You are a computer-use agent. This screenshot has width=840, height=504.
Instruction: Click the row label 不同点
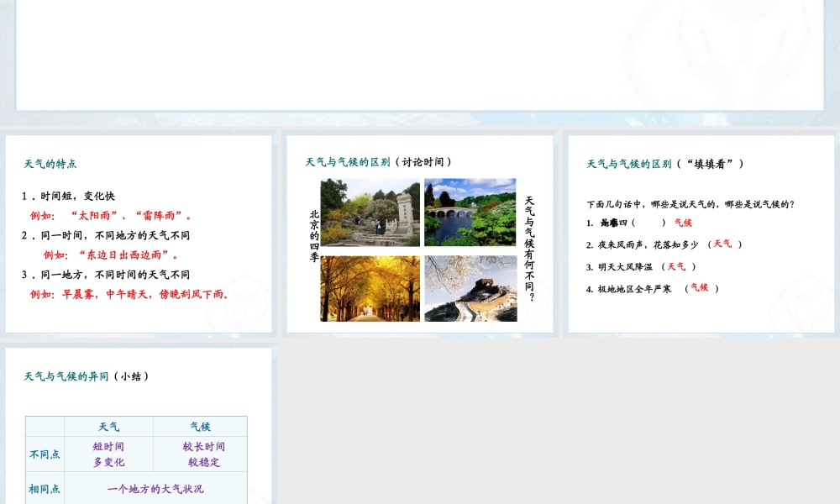(x=45, y=454)
